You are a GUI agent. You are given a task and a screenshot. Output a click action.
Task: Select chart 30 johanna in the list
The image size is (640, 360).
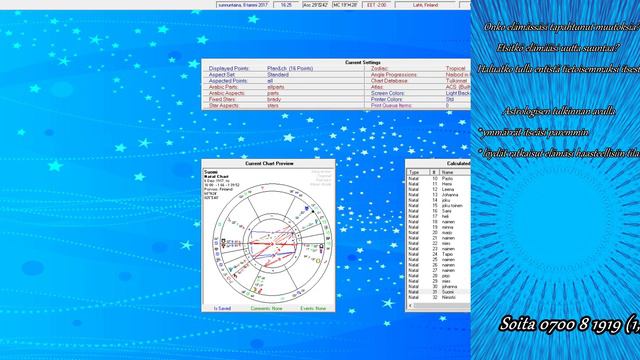439,287
